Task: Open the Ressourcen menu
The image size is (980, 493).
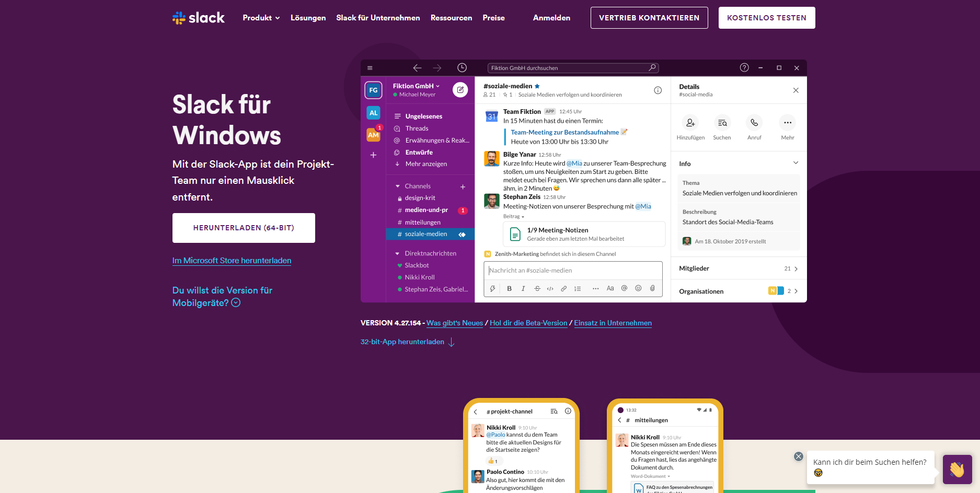Action: click(451, 18)
